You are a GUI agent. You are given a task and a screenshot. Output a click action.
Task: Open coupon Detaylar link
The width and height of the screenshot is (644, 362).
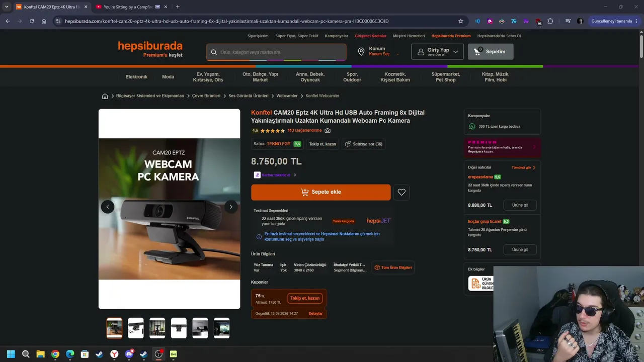[x=315, y=314]
